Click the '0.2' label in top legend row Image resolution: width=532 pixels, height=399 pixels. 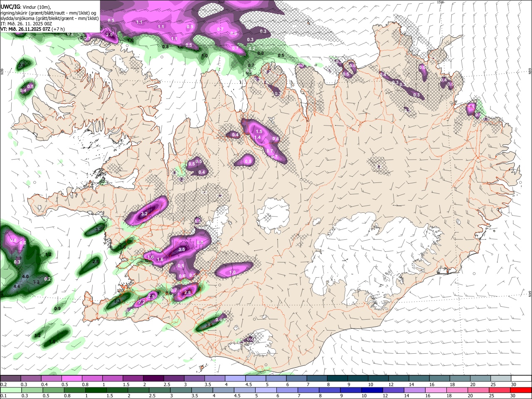point(3,384)
